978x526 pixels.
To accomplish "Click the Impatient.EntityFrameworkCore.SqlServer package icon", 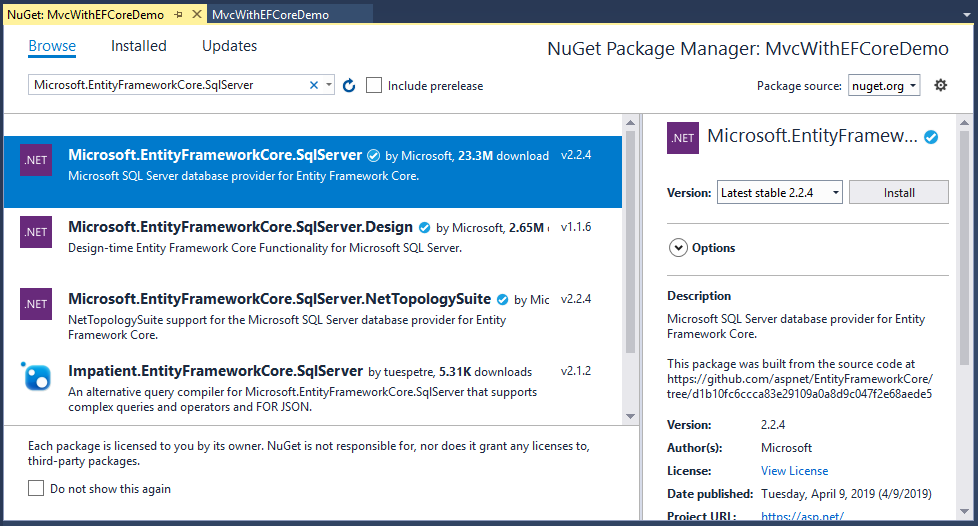I will [x=36, y=376].
